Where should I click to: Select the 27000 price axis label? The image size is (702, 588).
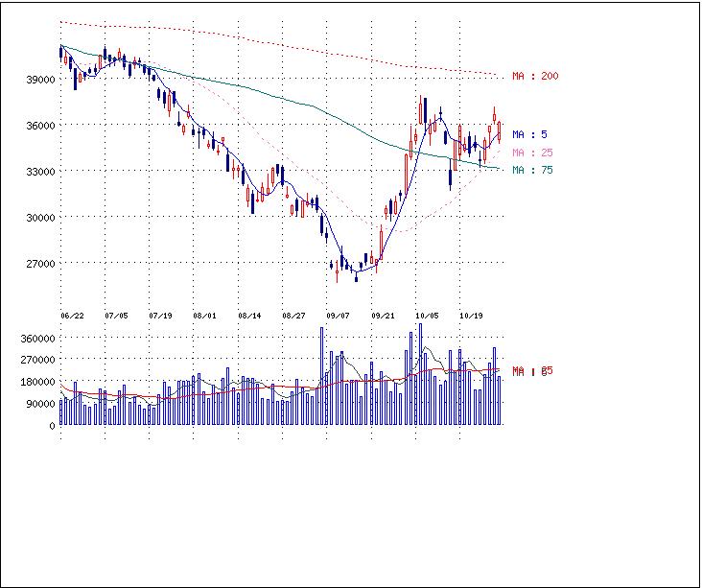click(x=39, y=264)
